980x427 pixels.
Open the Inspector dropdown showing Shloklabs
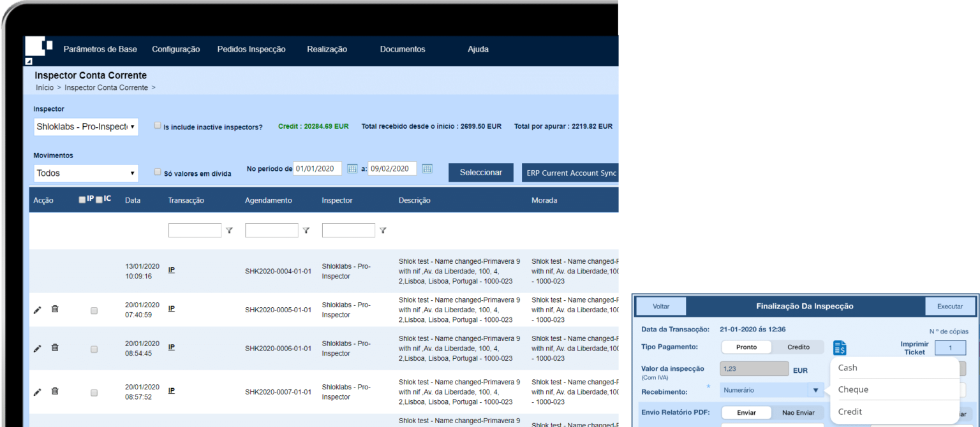[86, 127]
